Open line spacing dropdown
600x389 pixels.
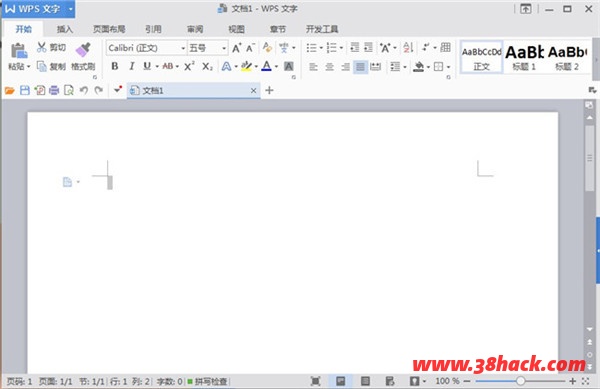tap(398, 67)
